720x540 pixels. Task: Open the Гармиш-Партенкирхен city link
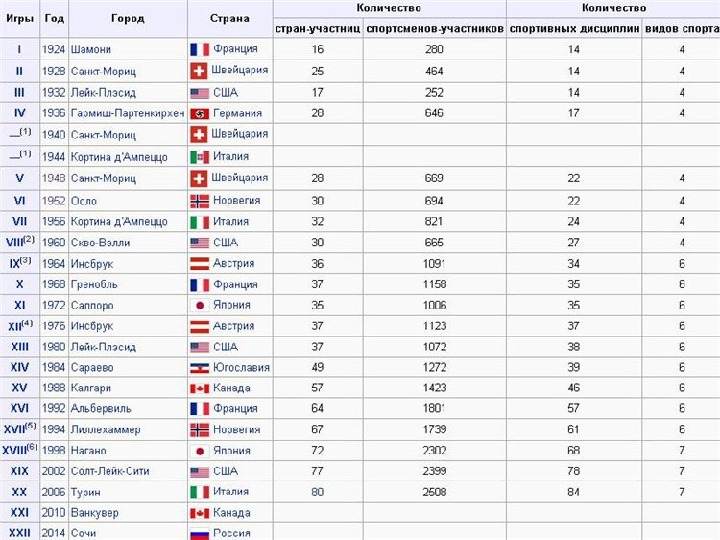coord(127,113)
